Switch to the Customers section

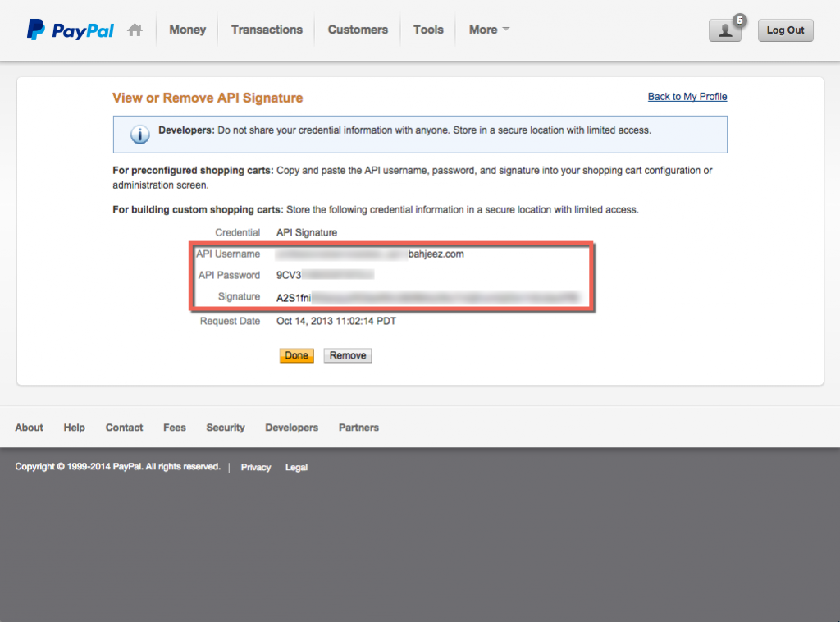357,29
